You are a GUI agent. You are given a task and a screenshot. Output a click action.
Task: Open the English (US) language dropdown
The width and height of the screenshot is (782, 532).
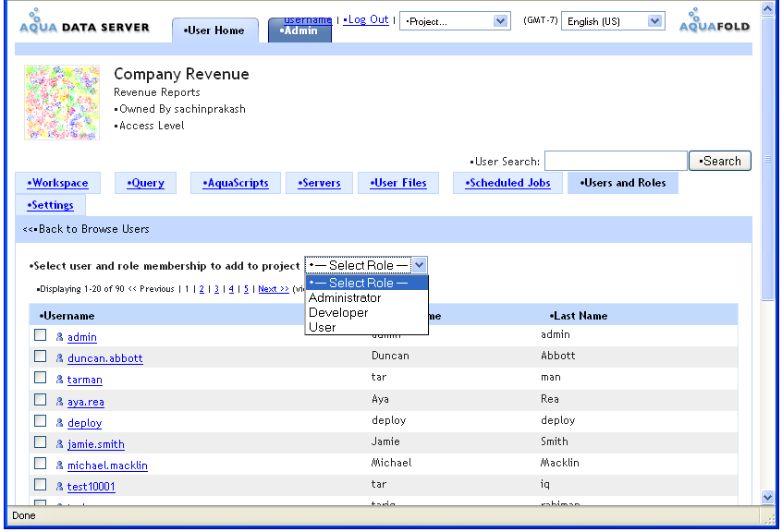pos(613,21)
